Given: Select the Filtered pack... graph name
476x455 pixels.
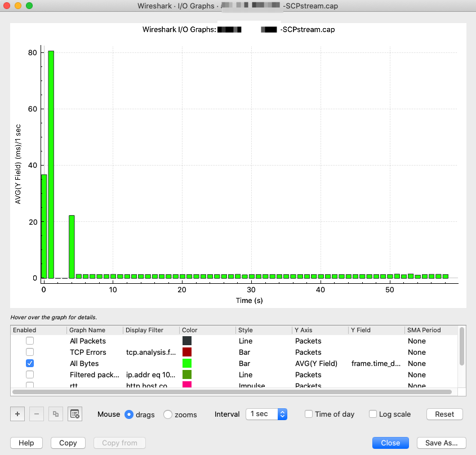Looking at the screenshot, I should (95, 374).
